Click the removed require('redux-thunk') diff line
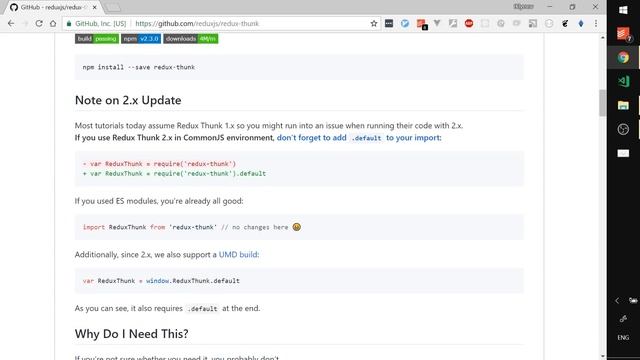The image size is (640, 360). (x=159, y=164)
